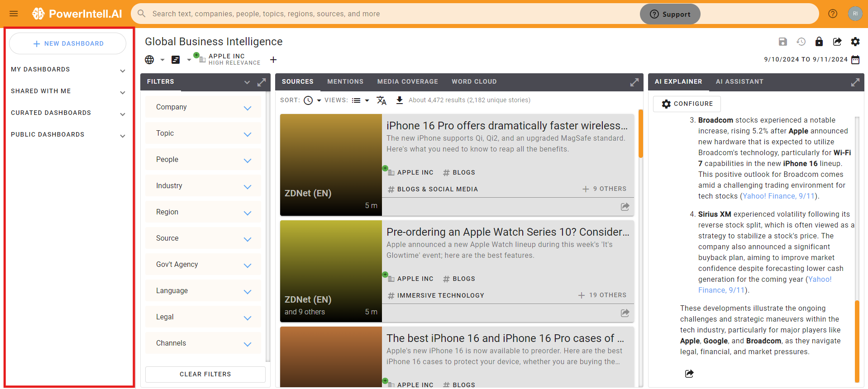Click Clear Filters button
The height and width of the screenshot is (389, 868).
tap(205, 375)
